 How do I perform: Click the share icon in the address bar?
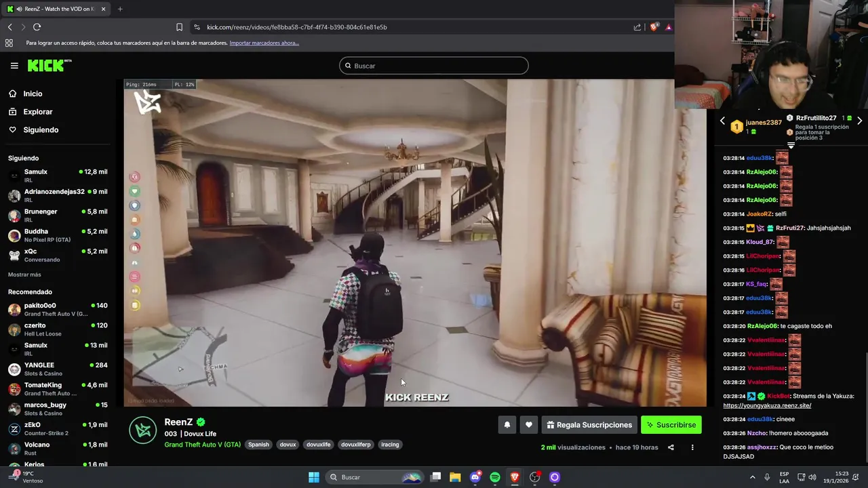coord(637,27)
